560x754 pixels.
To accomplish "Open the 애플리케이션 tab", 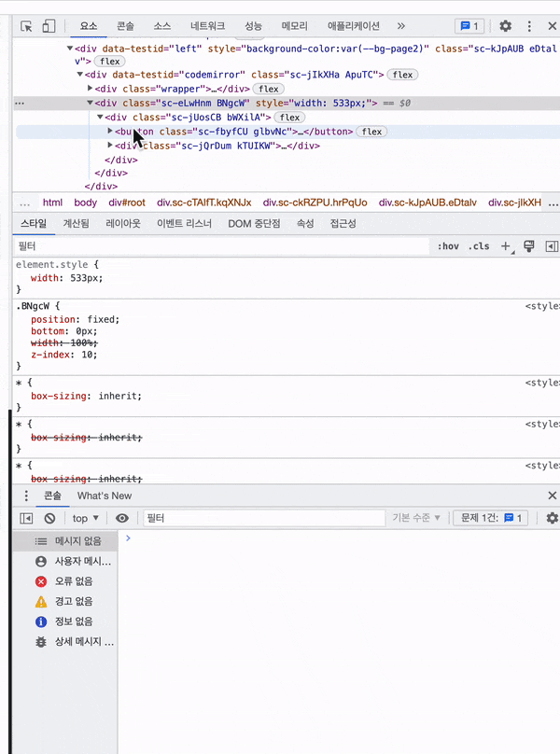I will coord(354,26).
